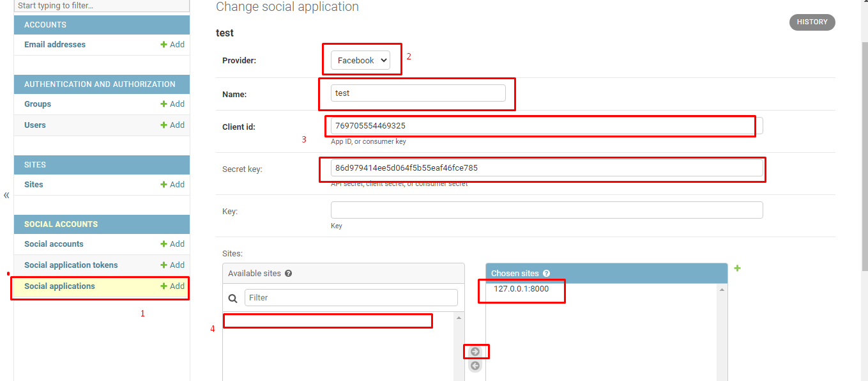Select 127.0.0.1:8000 in Chosen sites

point(521,289)
